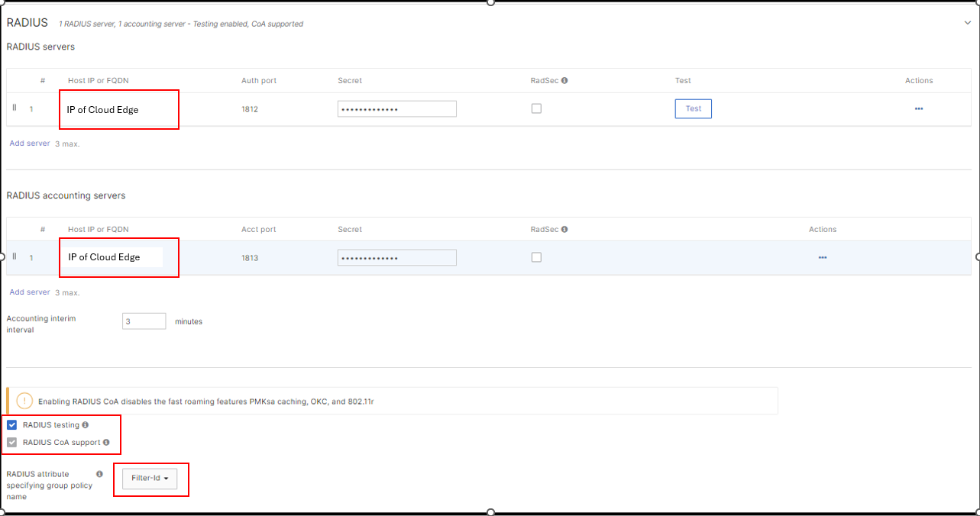Toggle the RADIUS CoA support checkbox
This screenshot has width=980, height=516.
(12, 443)
